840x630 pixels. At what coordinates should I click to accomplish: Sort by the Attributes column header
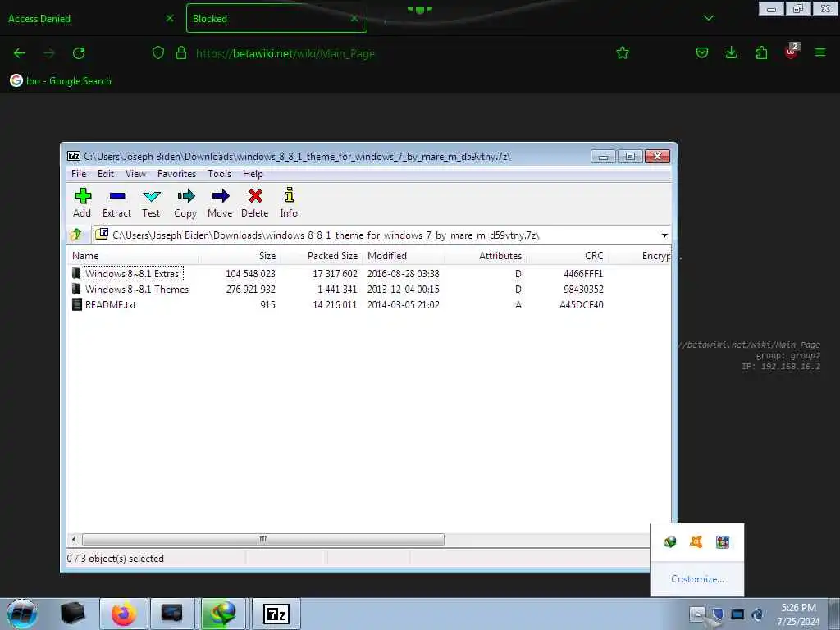(486, 256)
